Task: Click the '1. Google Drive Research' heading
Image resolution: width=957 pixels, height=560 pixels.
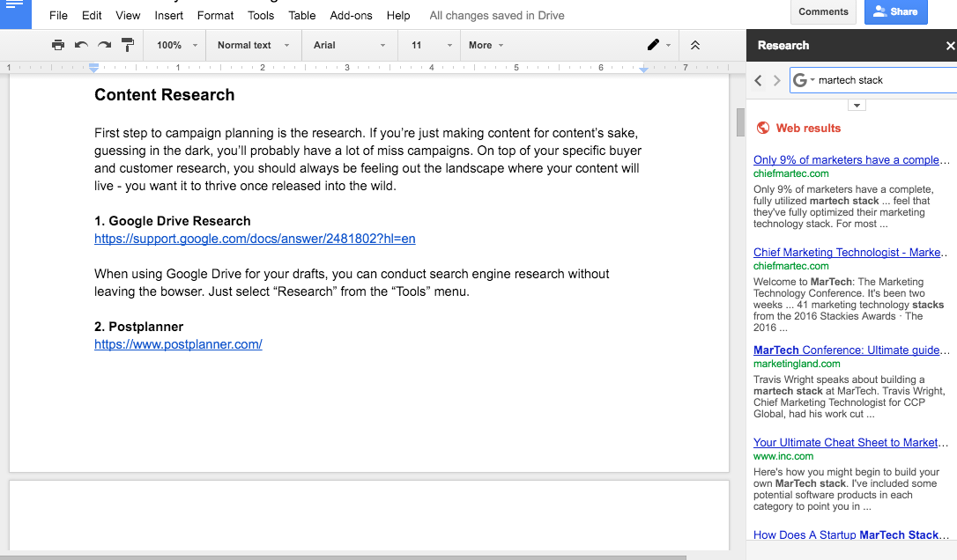Action: (172, 221)
